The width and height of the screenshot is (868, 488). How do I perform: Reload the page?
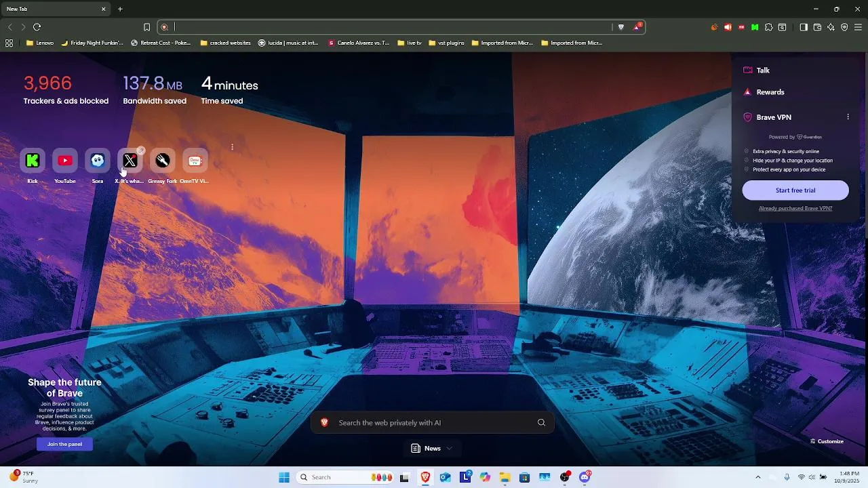point(37,27)
